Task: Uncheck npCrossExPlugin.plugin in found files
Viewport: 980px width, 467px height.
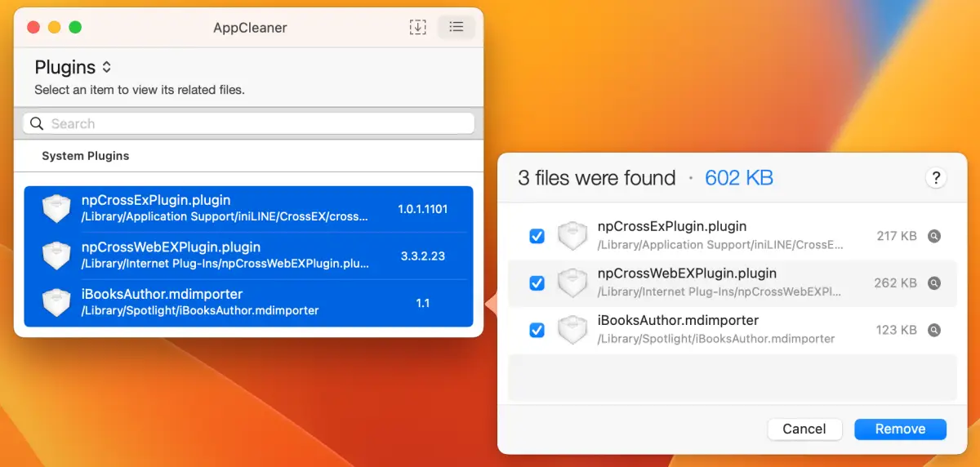Action: (537, 236)
